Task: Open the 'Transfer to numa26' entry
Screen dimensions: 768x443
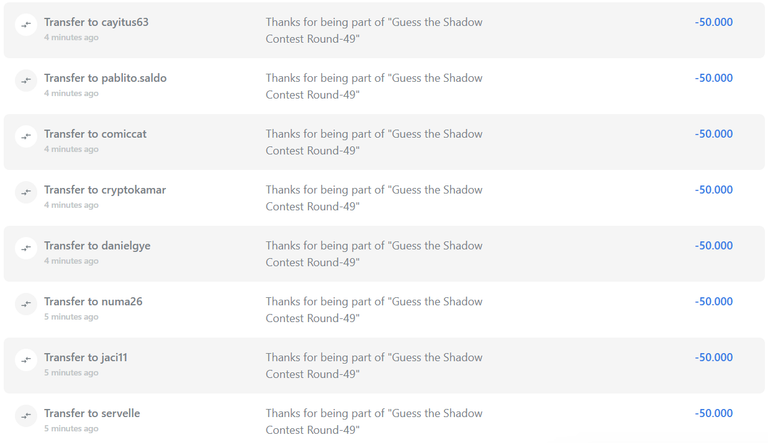Action: (93, 301)
